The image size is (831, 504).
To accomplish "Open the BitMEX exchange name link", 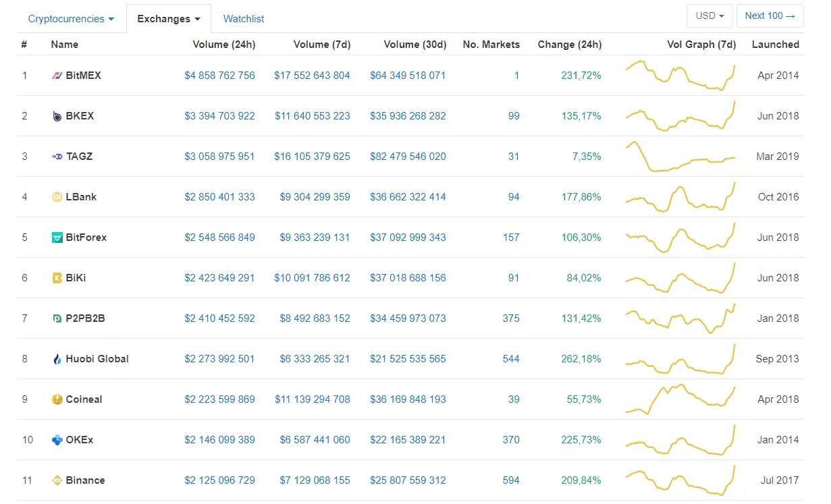I will pos(84,76).
